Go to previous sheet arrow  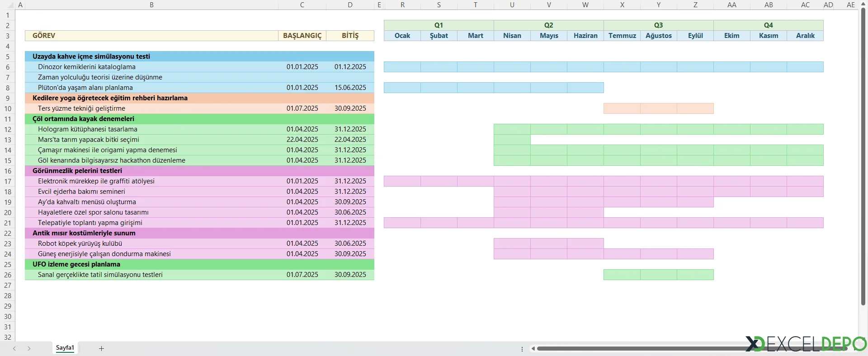point(14,348)
